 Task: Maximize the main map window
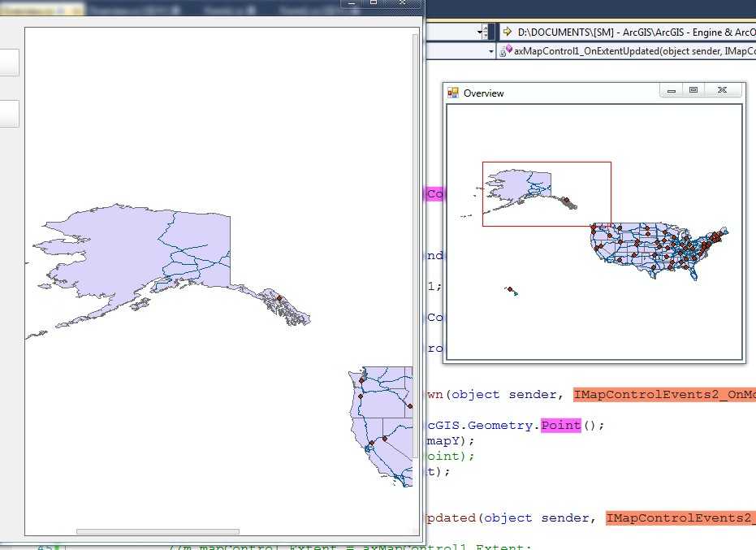[x=373, y=3]
